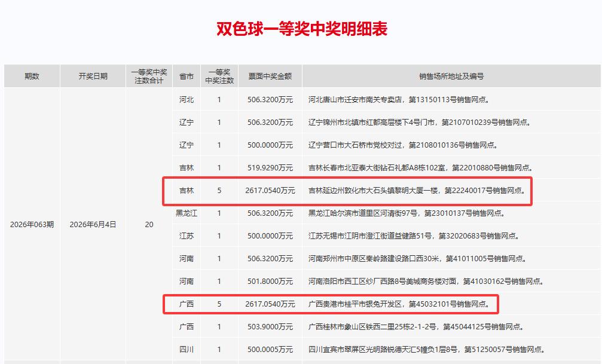Click 四川宜宾市翠屏区光明路锐德天汇 address

[x=427, y=349]
